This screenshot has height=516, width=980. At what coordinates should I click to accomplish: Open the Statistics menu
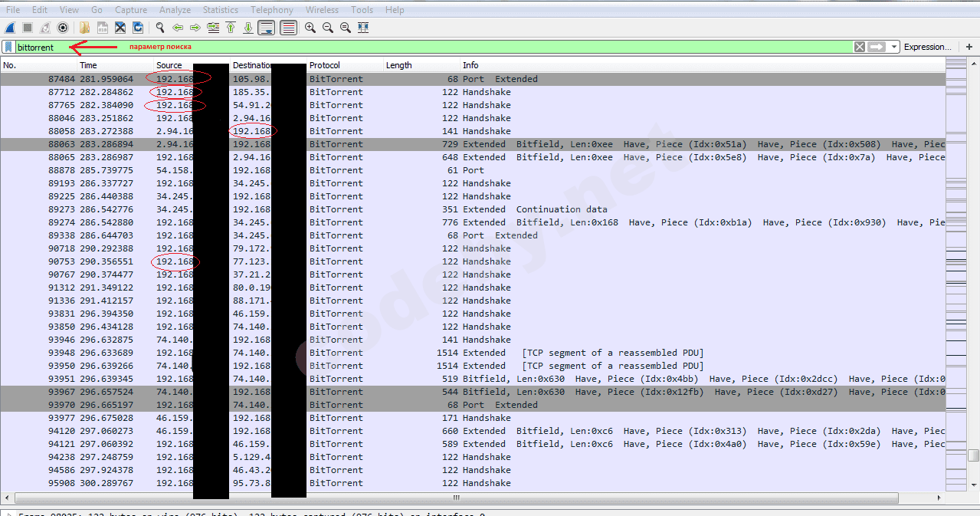click(220, 10)
